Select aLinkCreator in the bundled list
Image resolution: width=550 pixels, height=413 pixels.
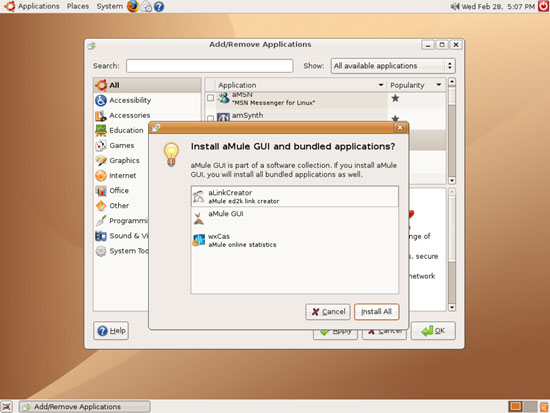295,196
